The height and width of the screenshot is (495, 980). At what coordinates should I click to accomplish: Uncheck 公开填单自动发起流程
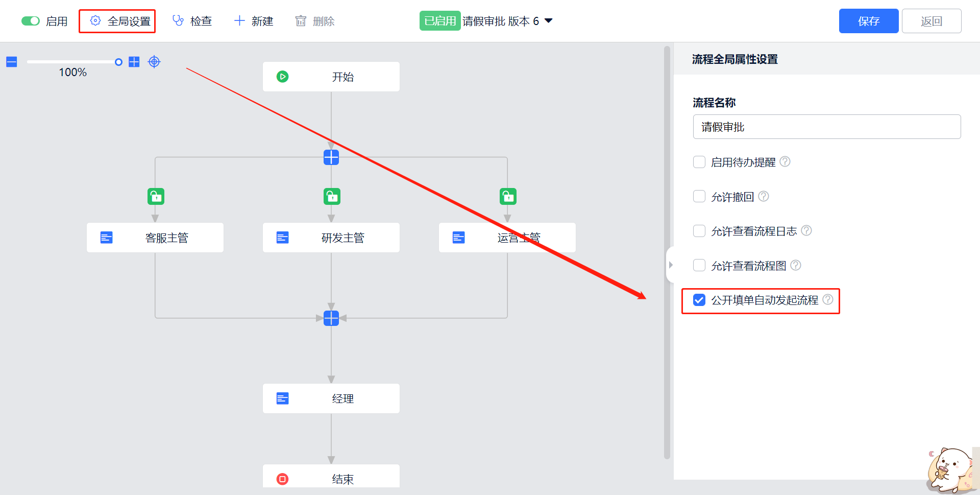tap(699, 300)
